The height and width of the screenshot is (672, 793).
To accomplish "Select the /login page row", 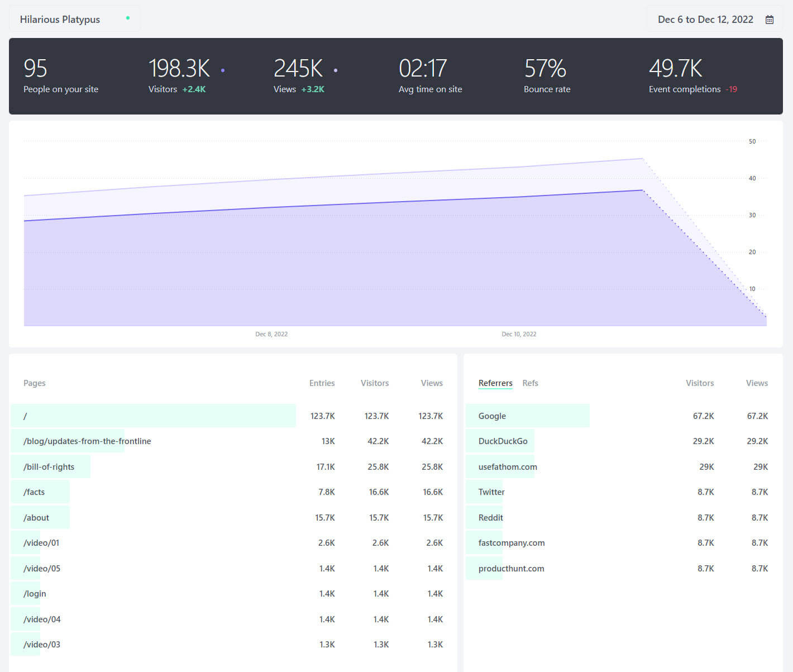I will (233, 594).
